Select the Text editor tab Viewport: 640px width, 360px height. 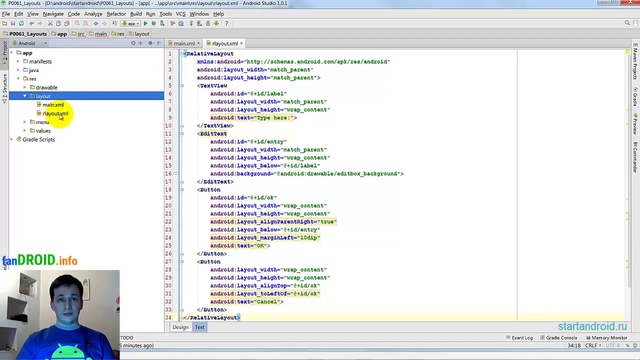tap(200, 327)
